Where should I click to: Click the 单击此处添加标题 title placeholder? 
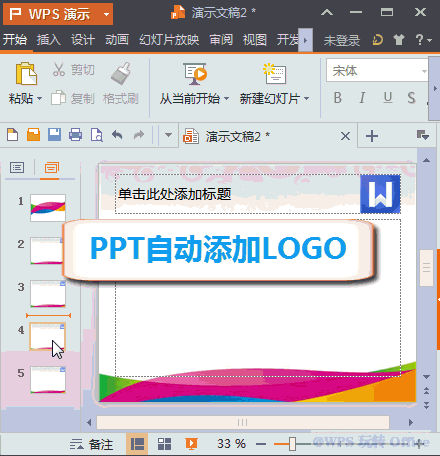tap(174, 194)
